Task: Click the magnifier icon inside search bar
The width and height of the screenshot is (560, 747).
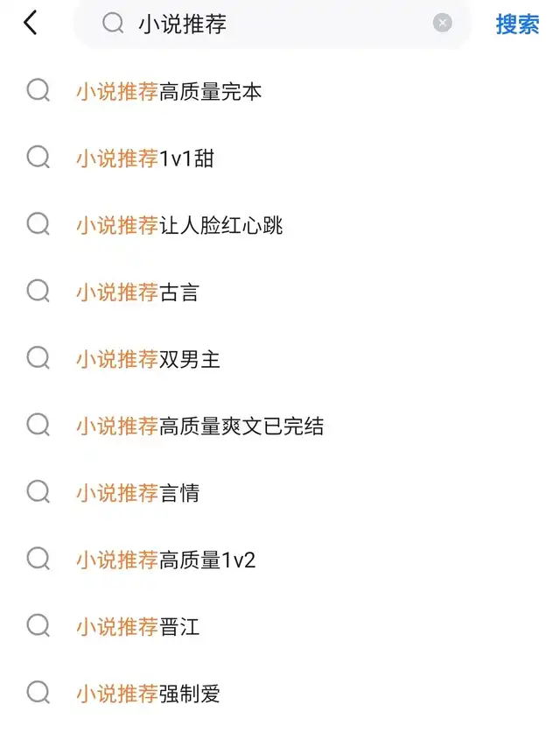Action: 113,23
